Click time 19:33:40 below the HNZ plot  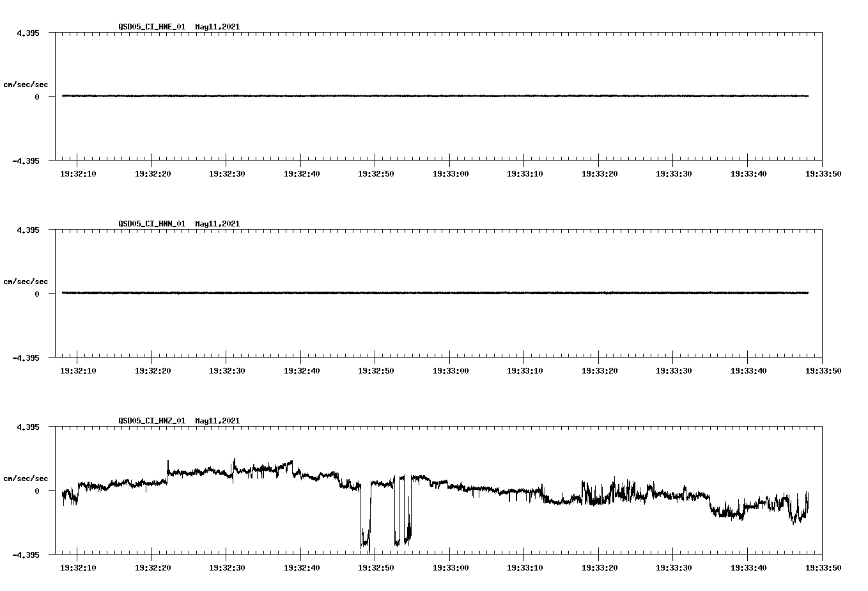(748, 568)
